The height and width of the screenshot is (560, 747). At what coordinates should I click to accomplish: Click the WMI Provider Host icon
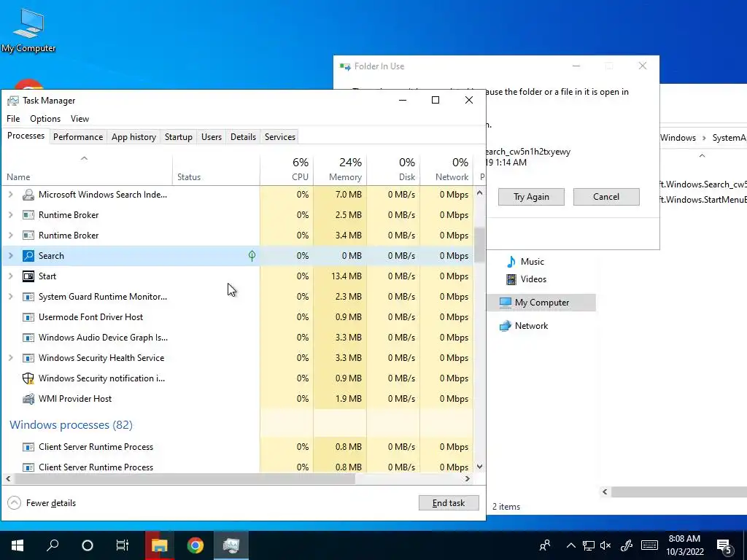28,399
